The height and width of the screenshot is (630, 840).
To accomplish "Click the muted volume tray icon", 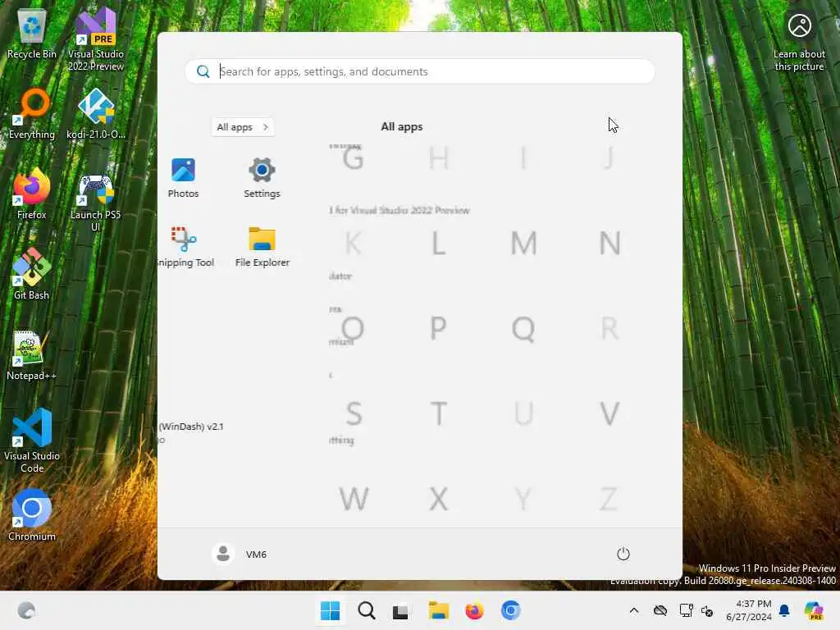I will [x=707, y=610].
